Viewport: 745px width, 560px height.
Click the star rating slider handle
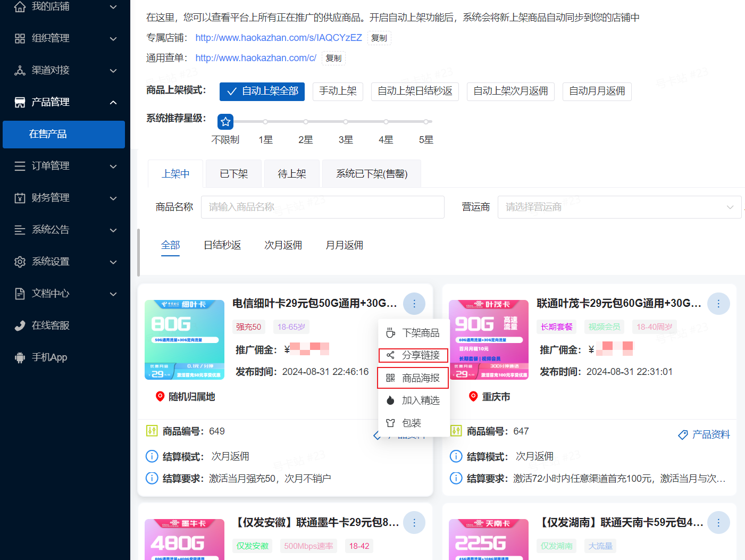coord(225,122)
